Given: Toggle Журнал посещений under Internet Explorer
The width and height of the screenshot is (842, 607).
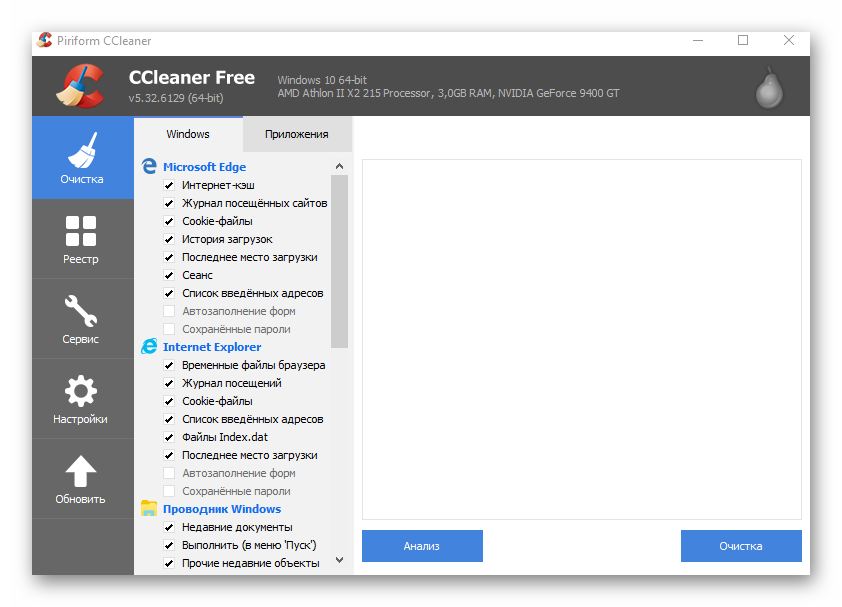Looking at the screenshot, I should [169, 383].
